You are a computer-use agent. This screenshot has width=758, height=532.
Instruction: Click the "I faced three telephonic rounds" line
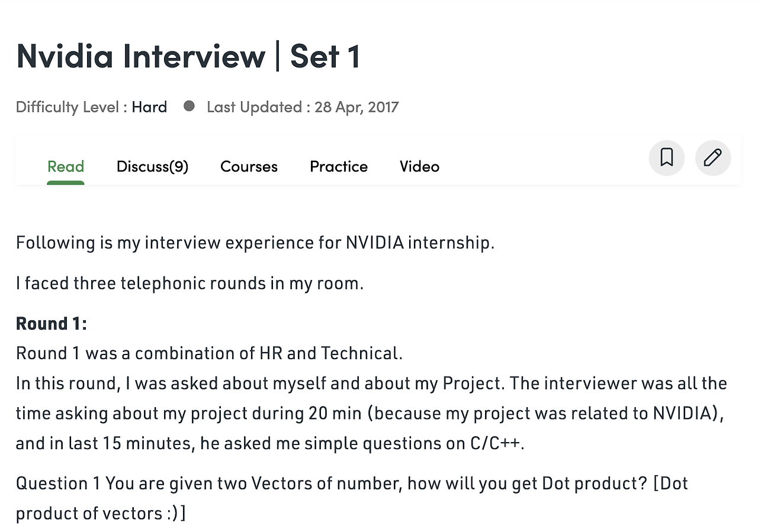click(189, 283)
